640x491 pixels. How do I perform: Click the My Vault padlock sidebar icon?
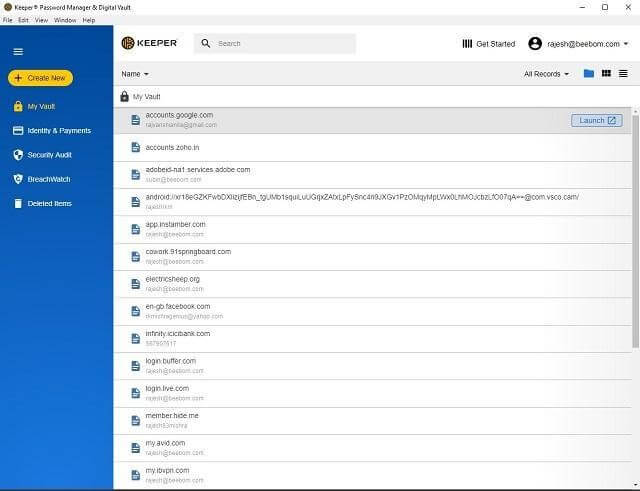coord(18,107)
